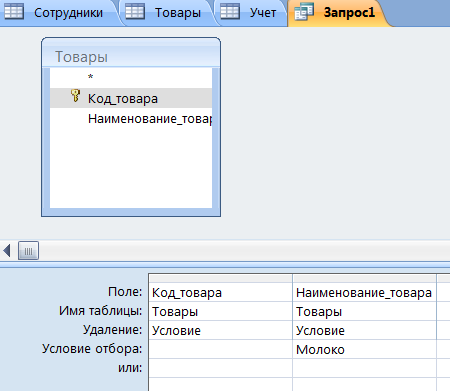
Task: Click the Молоко criteria cell
Action: pos(364,350)
